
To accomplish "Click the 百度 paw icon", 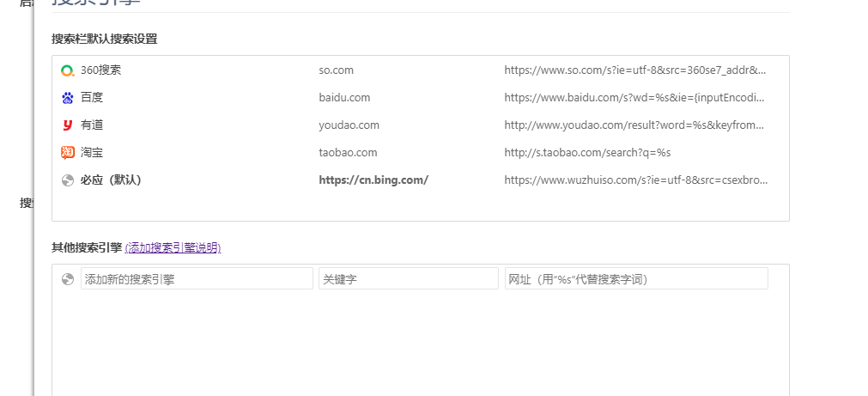I will coord(68,98).
